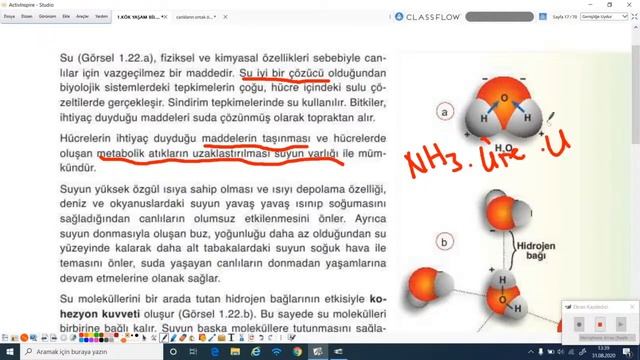Click the ClassFlow logo icon
Screen dimensions: 640x360
click(399, 17)
